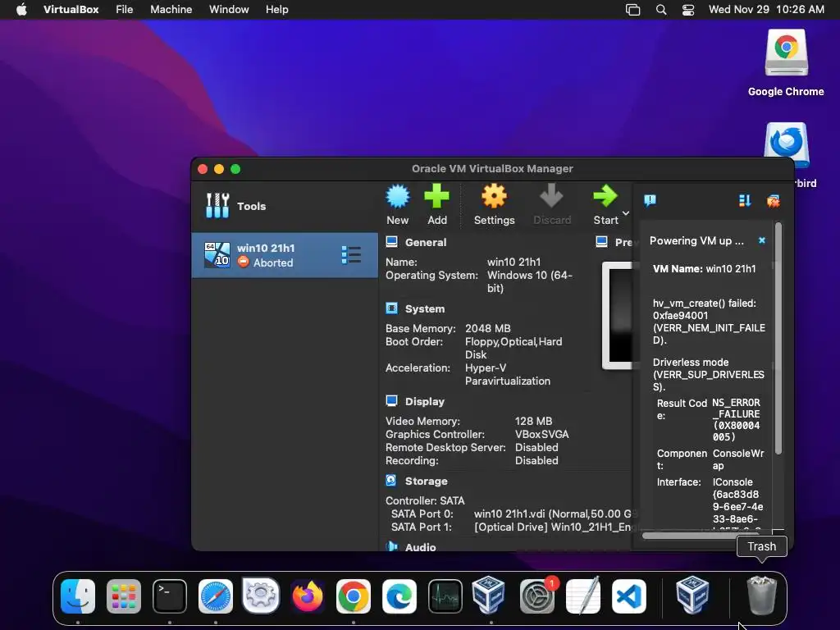Image resolution: width=840 pixels, height=630 pixels.
Task: Open Terminal from the dock
Action: [169, 596]
